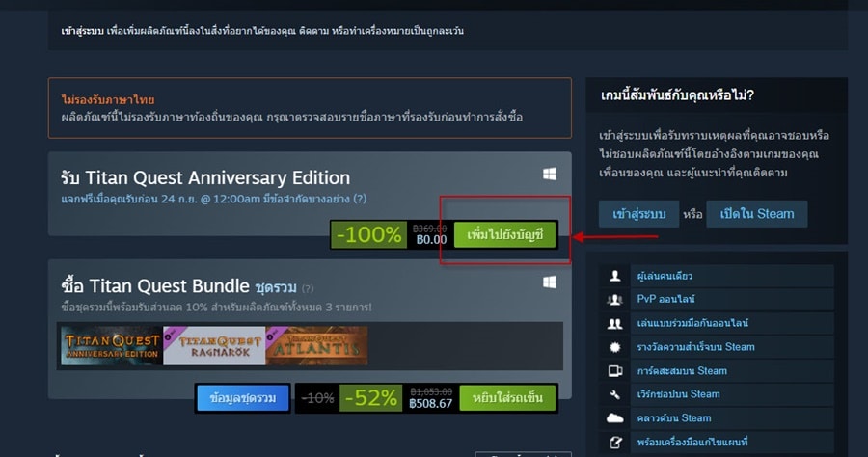Click the เข้าสู่ระบบ login button in sidebar
The height and width of the screenshot is (457, 868).
[x=638, y=214]
